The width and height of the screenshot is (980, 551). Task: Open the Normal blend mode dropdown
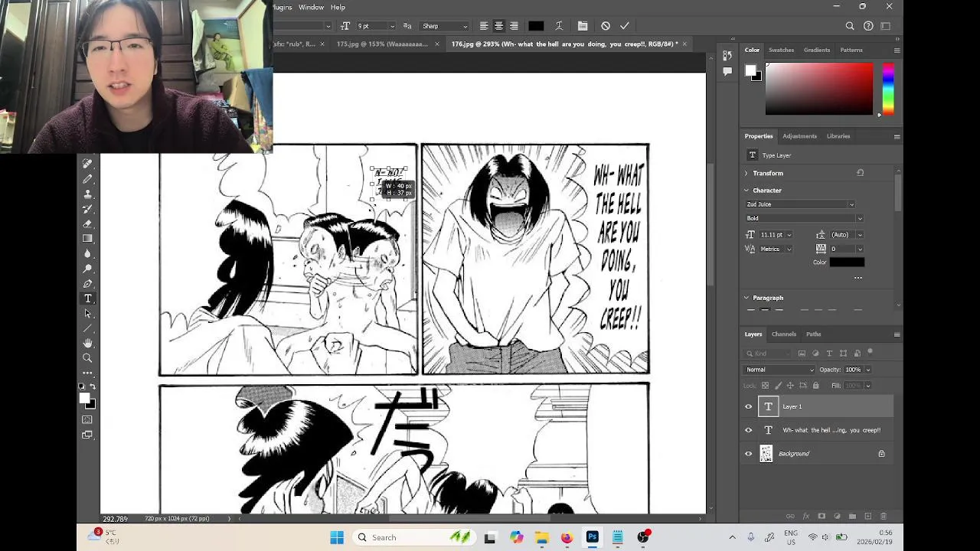pyautogui.click(x=779, y=370)
